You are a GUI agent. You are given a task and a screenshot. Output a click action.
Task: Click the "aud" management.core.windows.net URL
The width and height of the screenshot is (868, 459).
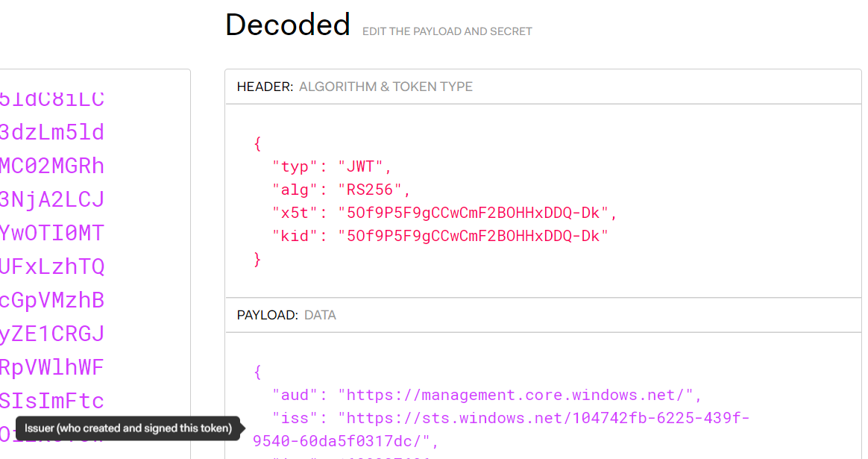point(515,395)
